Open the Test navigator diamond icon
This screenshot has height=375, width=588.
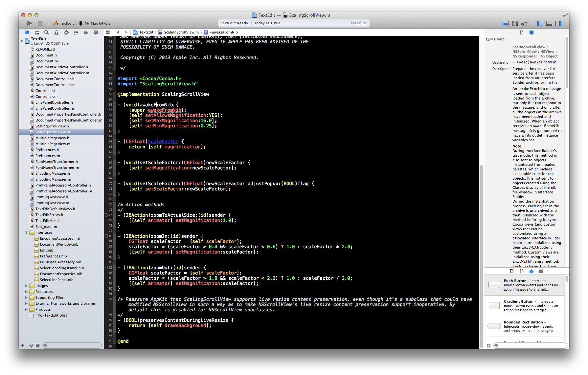click(x=66, y=32)
